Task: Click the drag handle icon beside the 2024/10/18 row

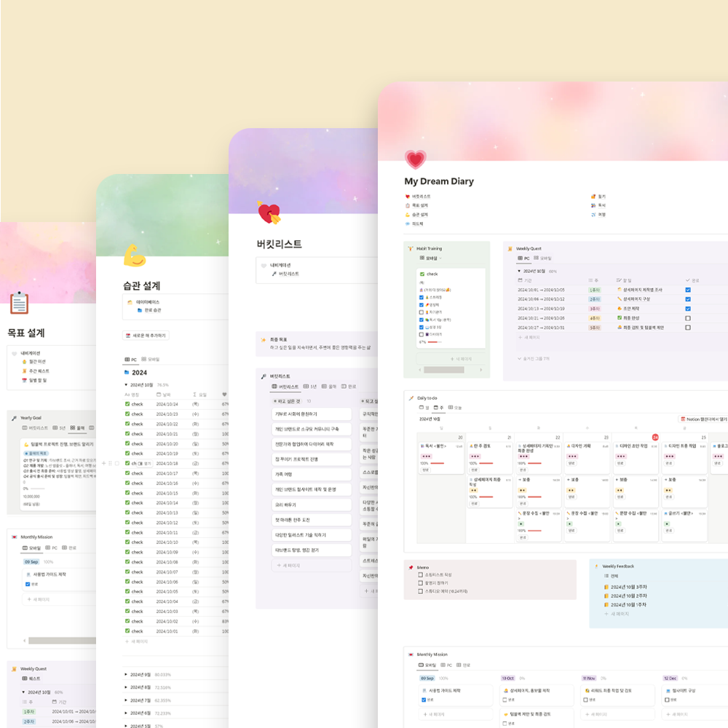Action: pos(111,463)
